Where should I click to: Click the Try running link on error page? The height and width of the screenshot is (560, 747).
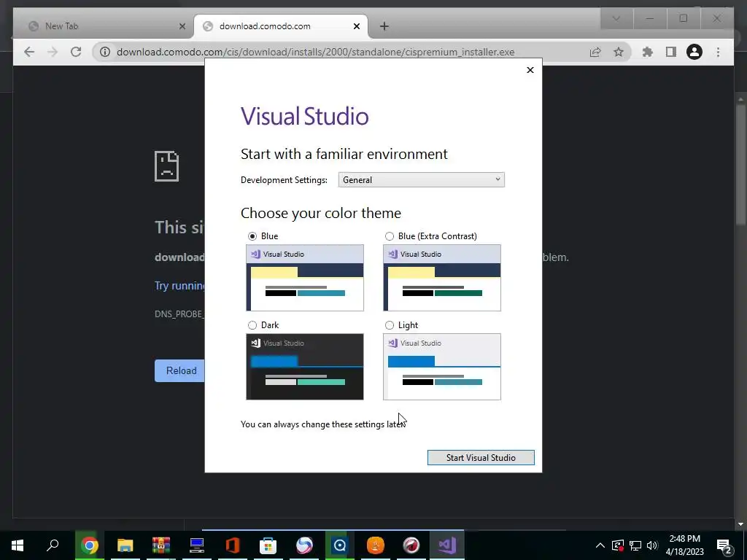click(x=179, y=286)
